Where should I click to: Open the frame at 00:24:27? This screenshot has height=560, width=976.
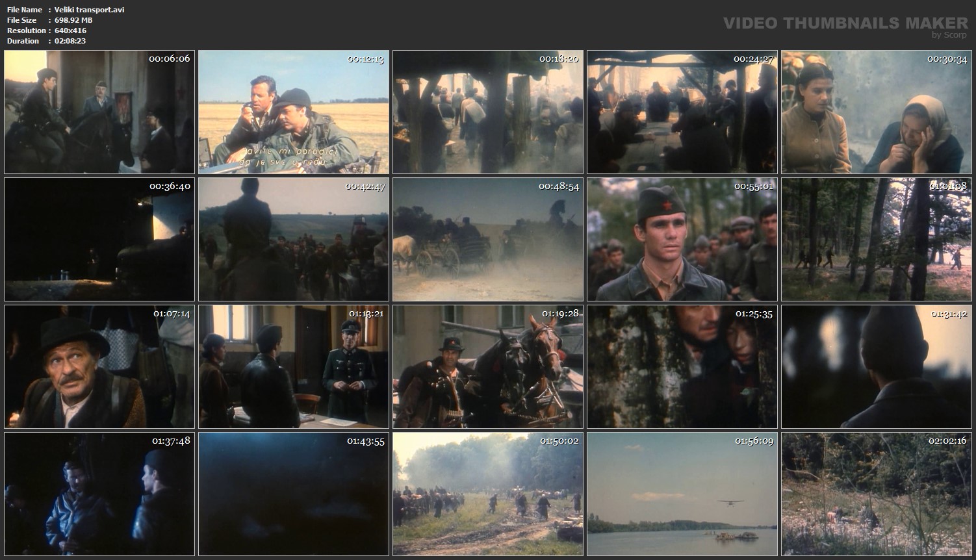[x=682, y=112]
